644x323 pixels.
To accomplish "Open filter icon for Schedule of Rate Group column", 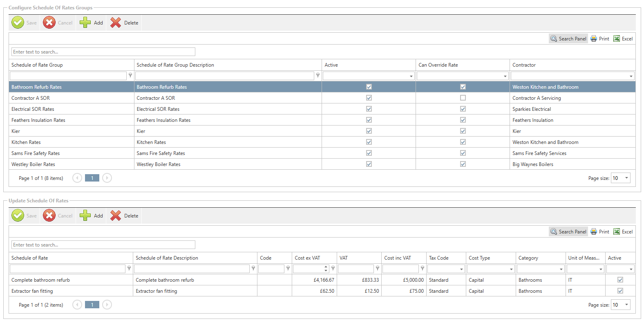I will (x=130, y=76).
